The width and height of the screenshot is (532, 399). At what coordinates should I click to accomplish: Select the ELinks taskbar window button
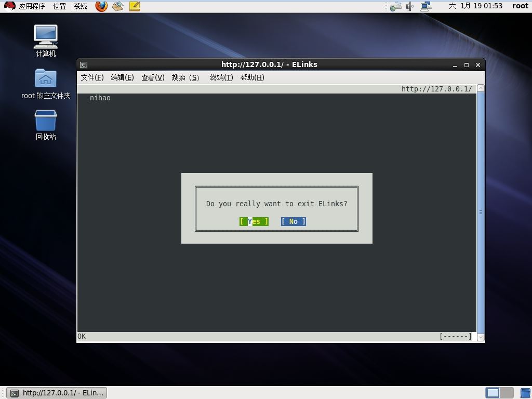pos(57,393)
